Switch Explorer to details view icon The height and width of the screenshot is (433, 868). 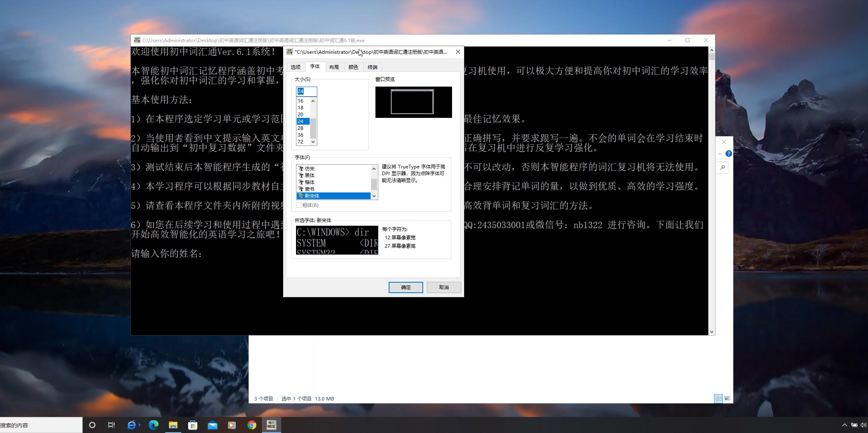718,399
